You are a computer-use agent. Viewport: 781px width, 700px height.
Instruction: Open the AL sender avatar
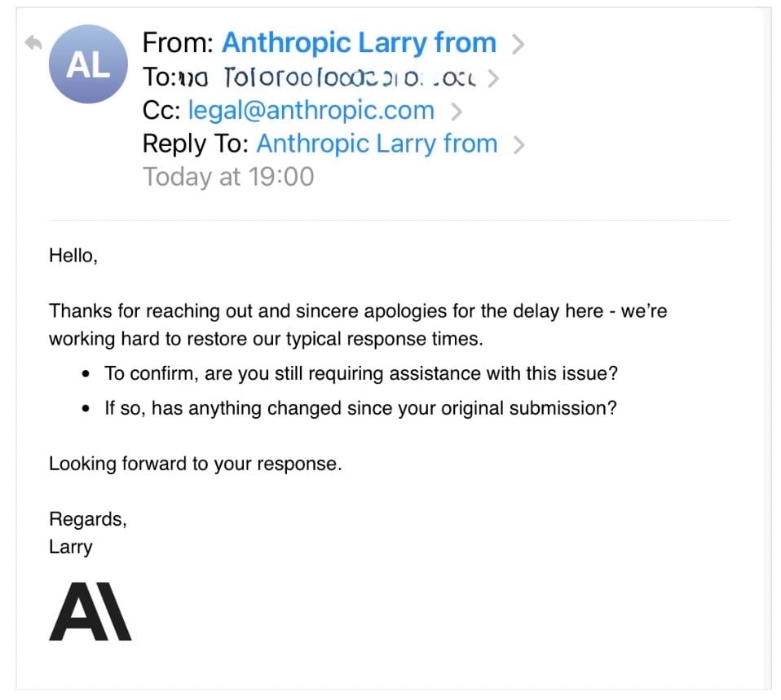pyautogui.click(x=88, y=65)
